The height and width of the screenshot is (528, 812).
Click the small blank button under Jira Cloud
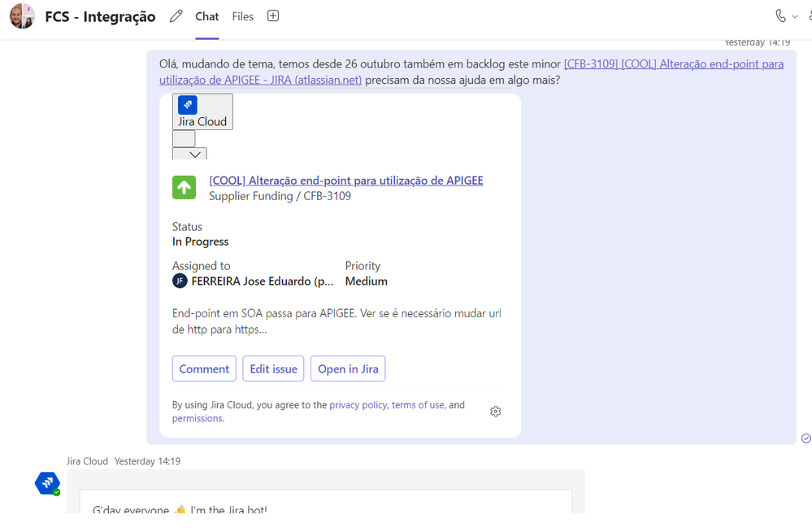tap(184, 139)
